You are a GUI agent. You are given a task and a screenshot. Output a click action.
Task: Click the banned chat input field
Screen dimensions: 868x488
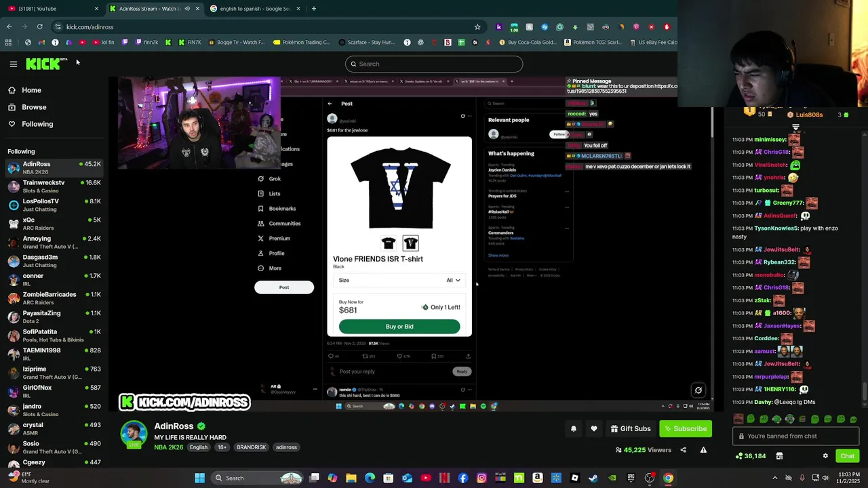click(795, 436)
